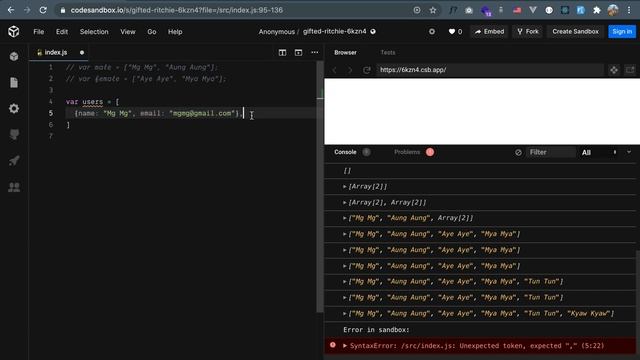Open preview in a new window

tap(630, 70)
